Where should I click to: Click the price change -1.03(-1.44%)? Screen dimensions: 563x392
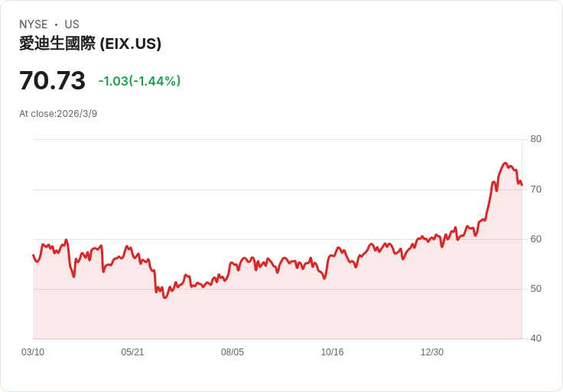[x=139, y=81]
